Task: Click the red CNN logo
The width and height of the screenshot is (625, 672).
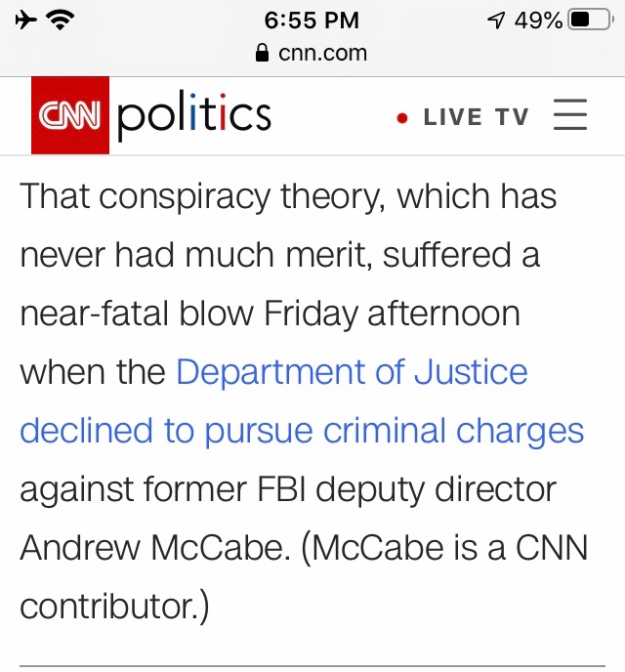Action: point(69,116)
